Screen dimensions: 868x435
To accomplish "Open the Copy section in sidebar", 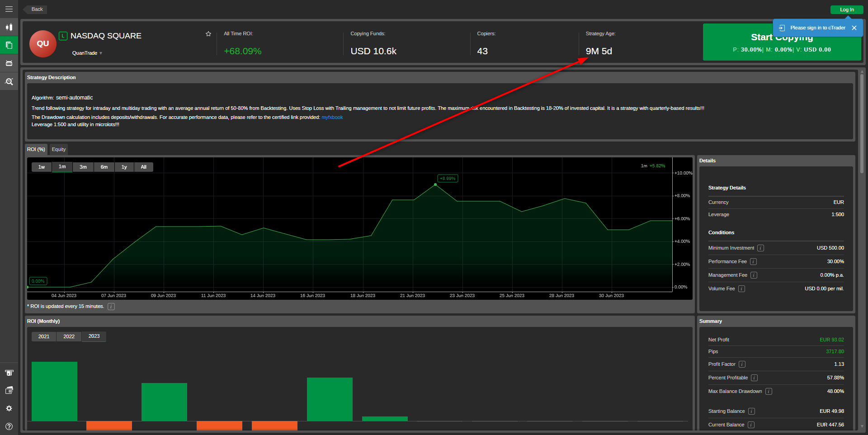I will click(x=9, y=45).
